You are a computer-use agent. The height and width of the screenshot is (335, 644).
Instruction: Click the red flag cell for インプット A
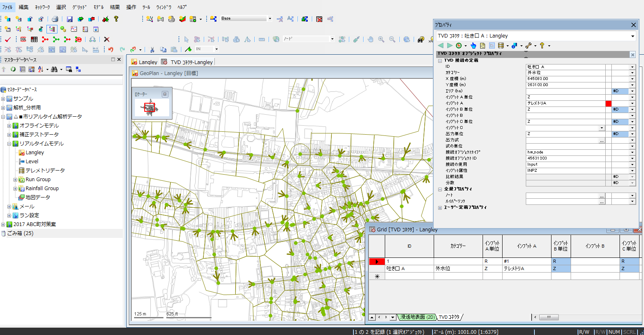coord(608,103)
